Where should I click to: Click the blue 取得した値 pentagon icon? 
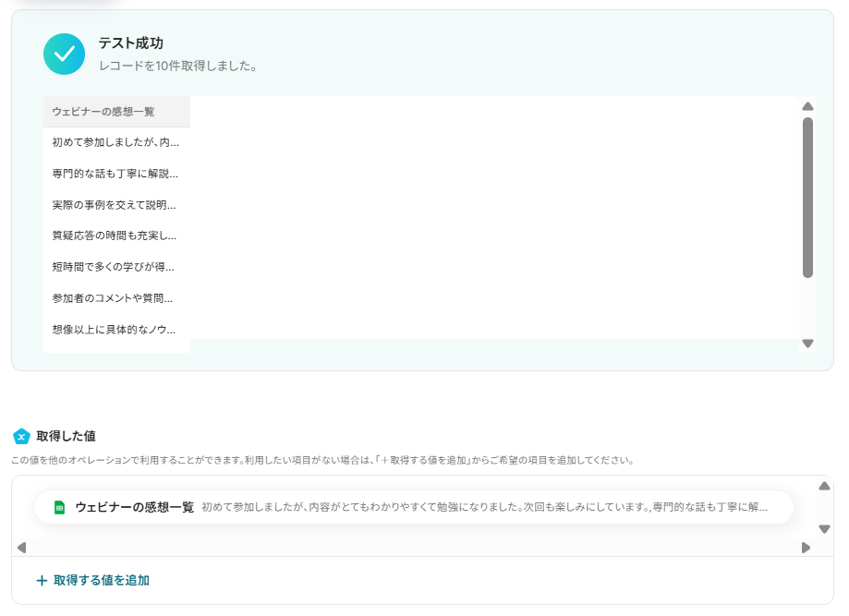coord(21,436)
